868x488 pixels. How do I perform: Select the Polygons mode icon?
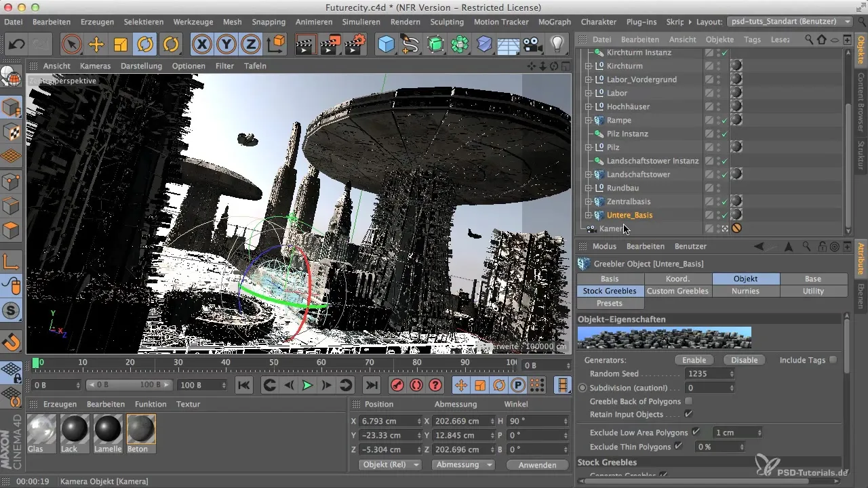tap(12, 230)
